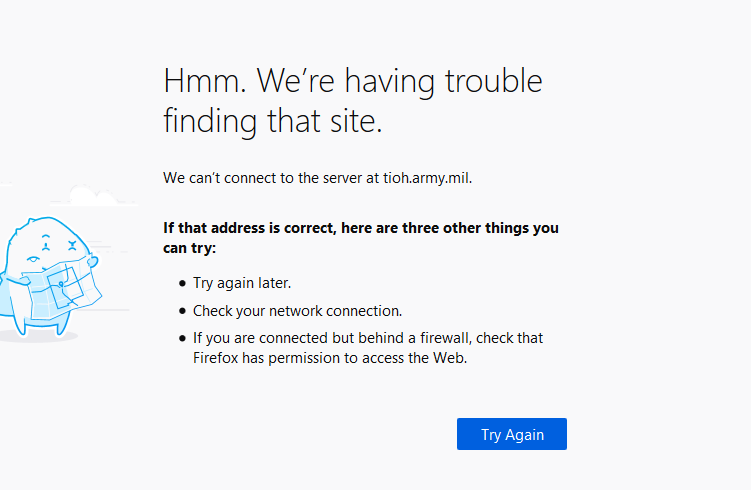
Task: Click the 'can try:' bold text line
Action: coord(190,247)
